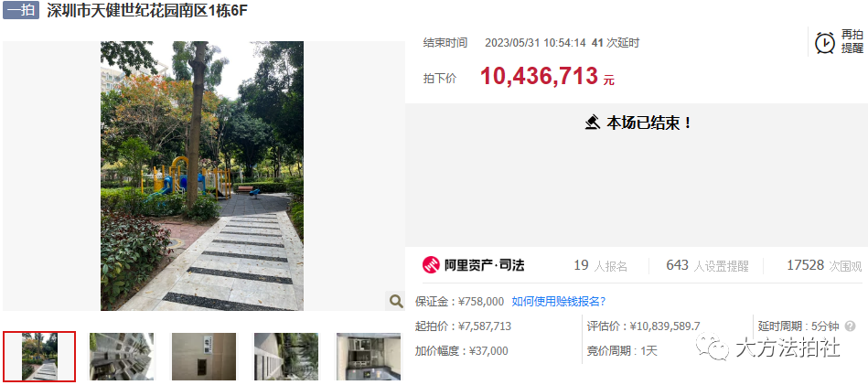The width and height of the screenshot is (868, 385).
Task: Click the help question mark beside 延时周期
Action: 851,326
